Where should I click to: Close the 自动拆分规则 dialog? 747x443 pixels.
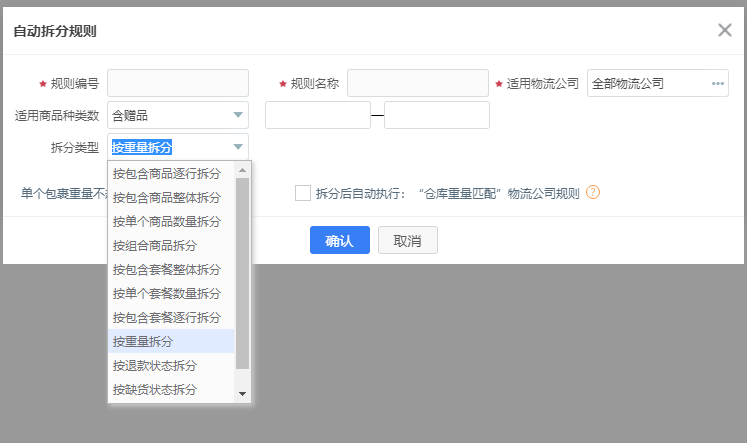pos(725,30)
